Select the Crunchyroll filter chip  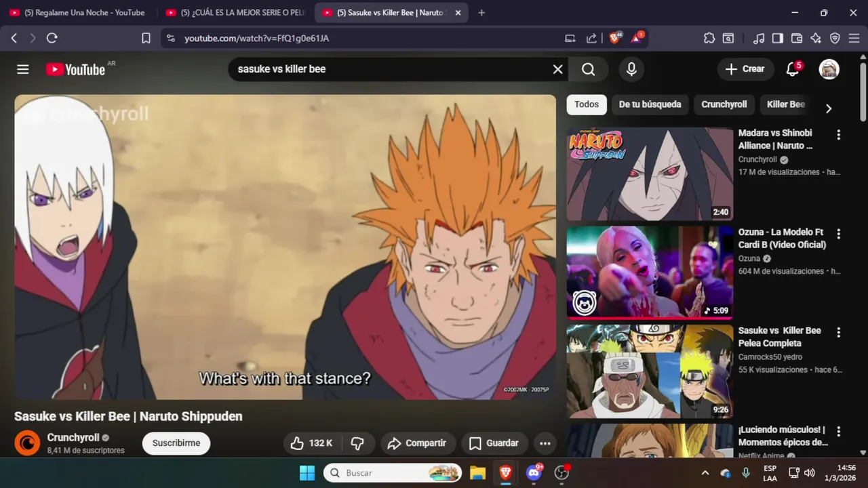pos(724,104)
